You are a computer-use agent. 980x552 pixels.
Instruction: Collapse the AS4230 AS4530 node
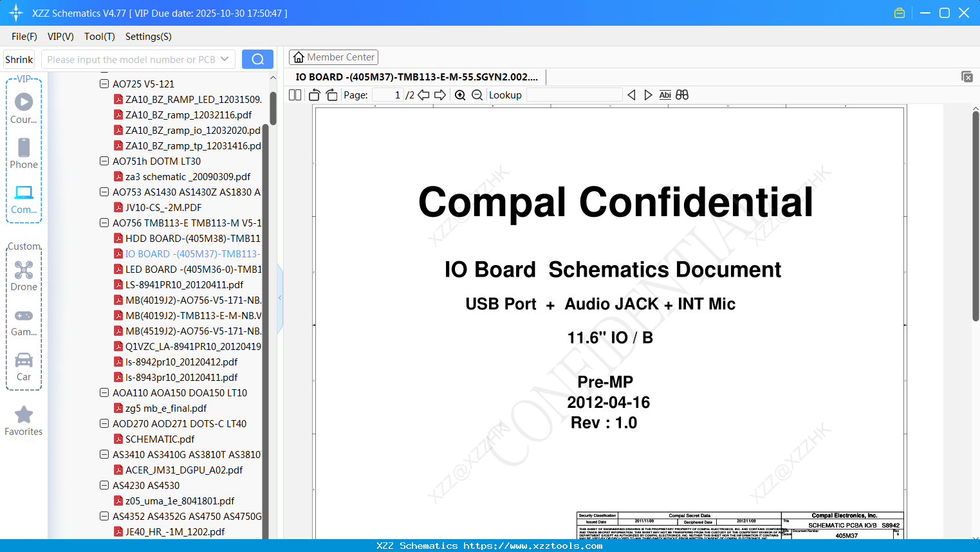[104, 485]
